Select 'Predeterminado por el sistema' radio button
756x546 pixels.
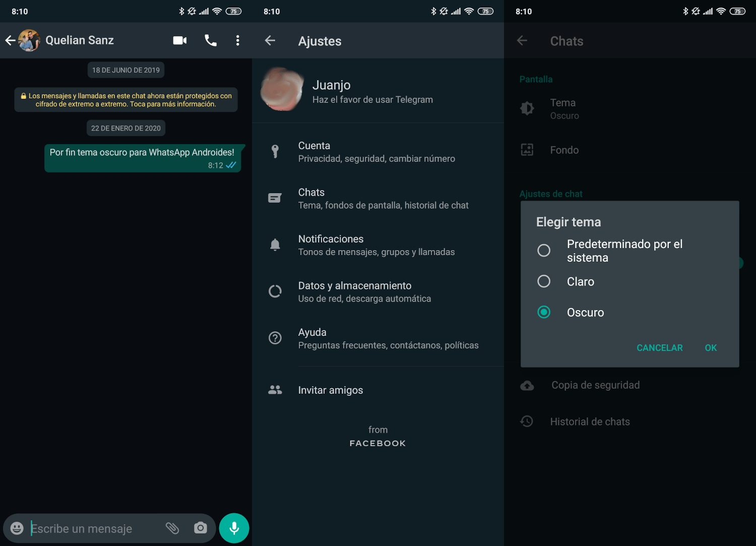(x=544, y=250)
